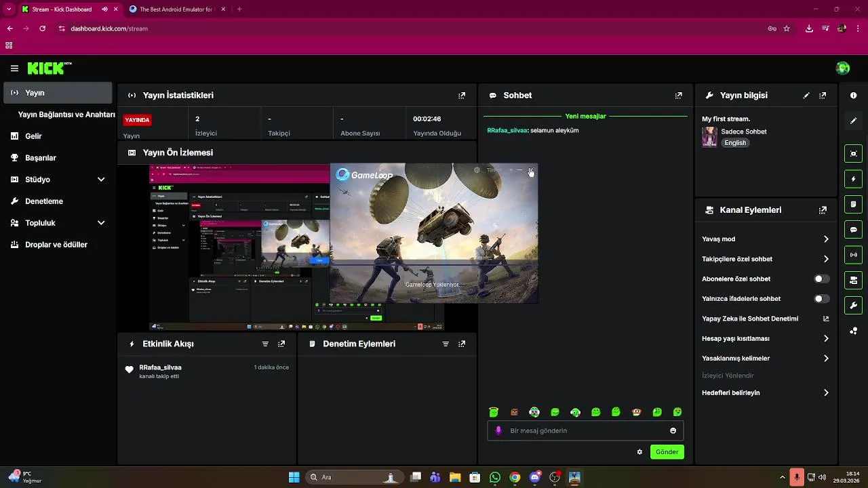868x488 pixels.
Task: Insert the brown angry-face emote
Action: 514,412
